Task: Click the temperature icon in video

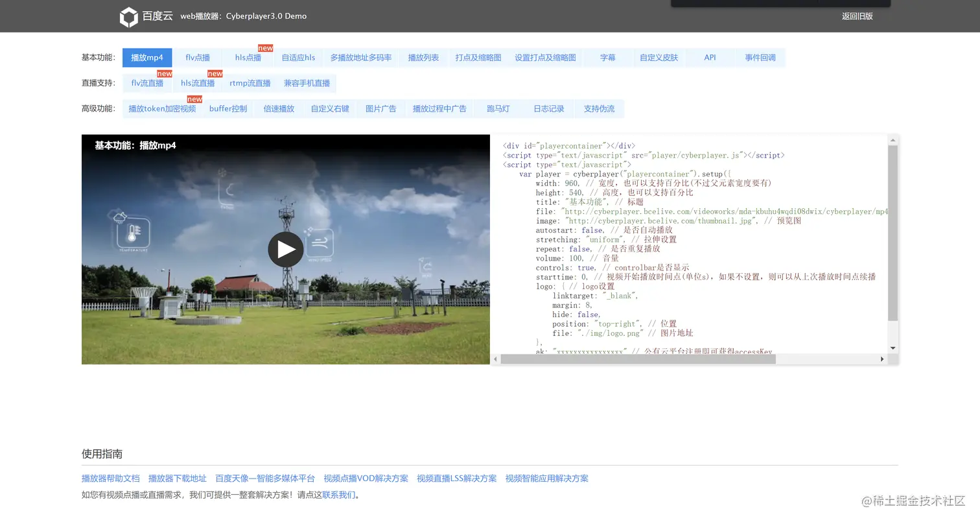Action: pyautogui.click(x=134, y=233)
